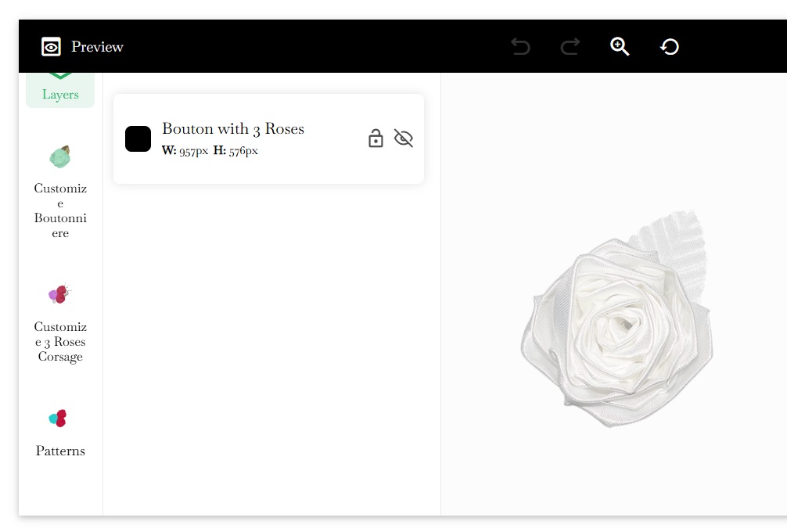Click the Preview eye icon

click(51, 47)
